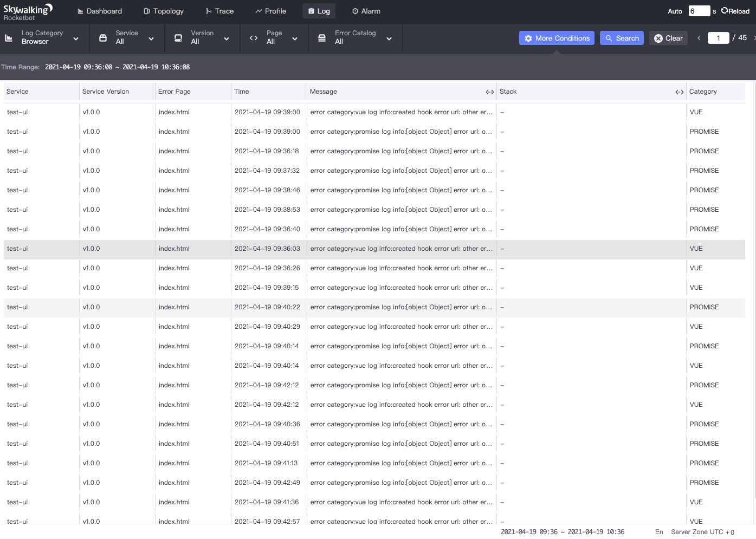Click the log row at 09:41:13
The width and height of the screenshot is (756, 539).
point(374,463)
